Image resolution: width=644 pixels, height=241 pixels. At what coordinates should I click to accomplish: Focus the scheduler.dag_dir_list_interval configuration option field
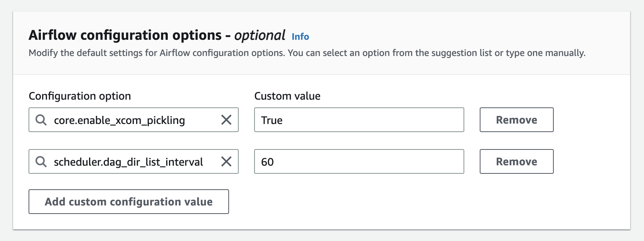tap(131, 162)
